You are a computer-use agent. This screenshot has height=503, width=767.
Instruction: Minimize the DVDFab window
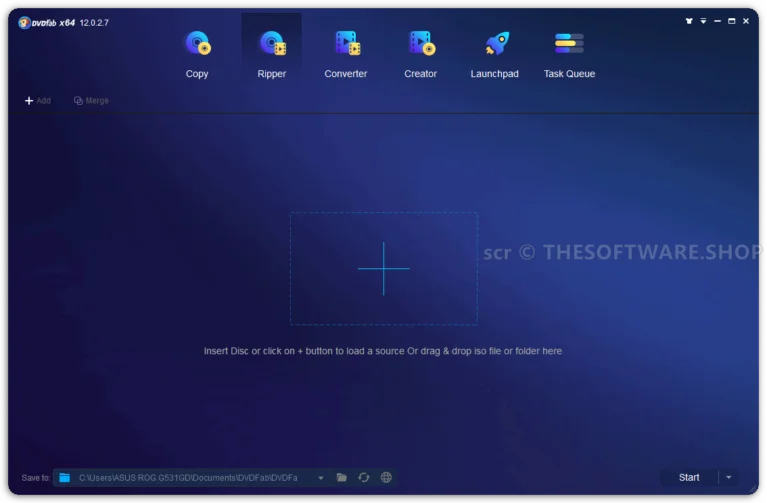coord(717,21)
